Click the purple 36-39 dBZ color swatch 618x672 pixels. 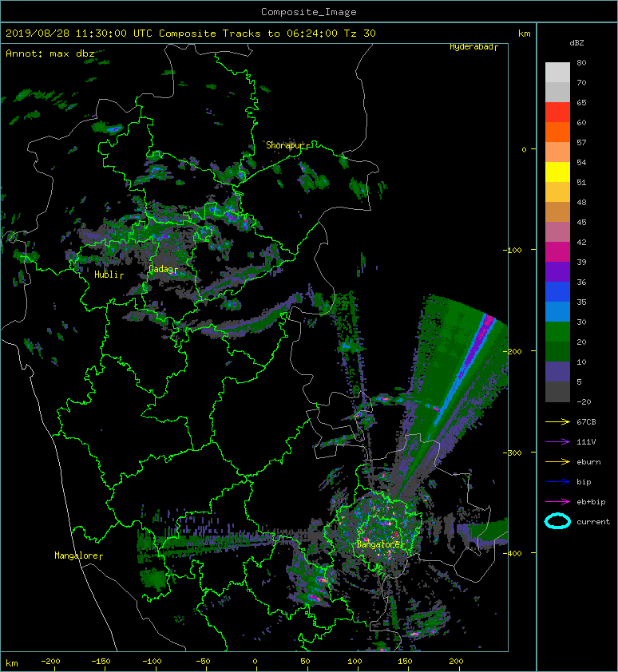point(557,271)
